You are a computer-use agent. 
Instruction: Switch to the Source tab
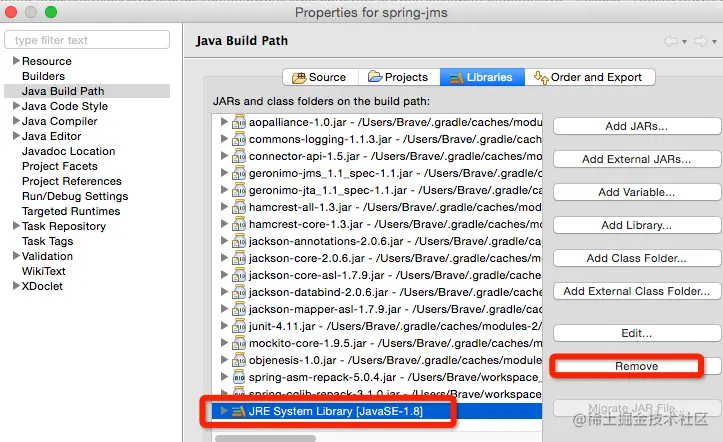point(320,77)
